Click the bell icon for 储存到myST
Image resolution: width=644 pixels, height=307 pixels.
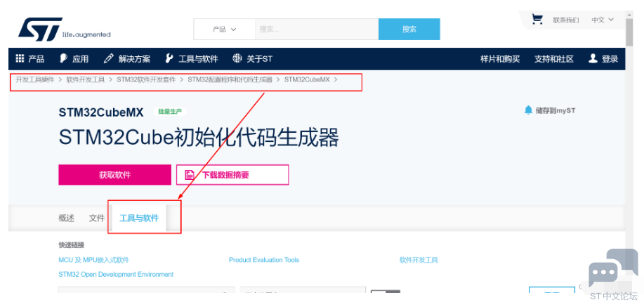[x=528, y=110]
